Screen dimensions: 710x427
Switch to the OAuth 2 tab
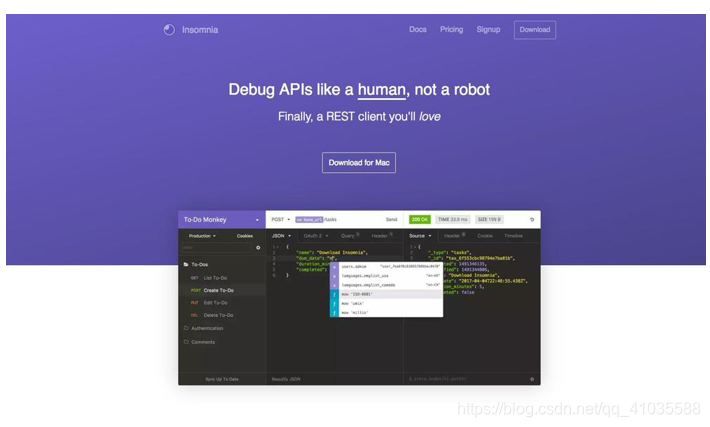pyautogui.click(x=316, y=236)
